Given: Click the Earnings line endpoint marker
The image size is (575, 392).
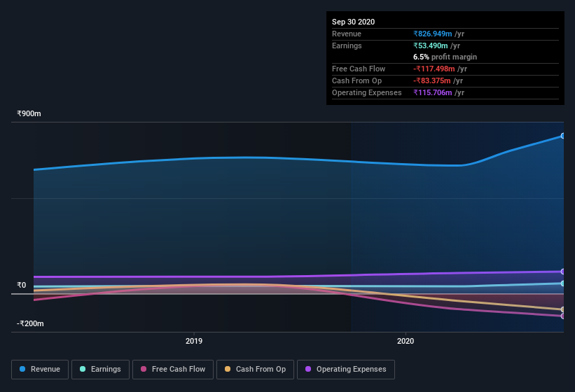Looking at the screenshot, I should tap(562, 283).
